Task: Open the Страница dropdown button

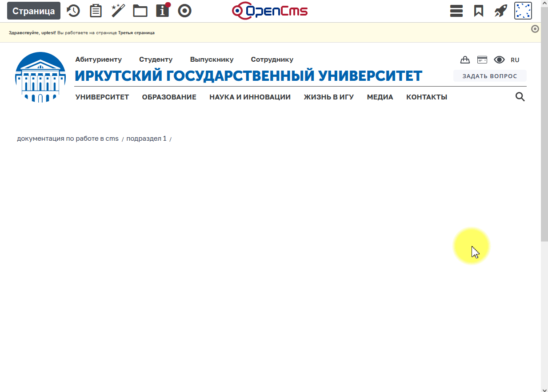Action: (34, 11)
